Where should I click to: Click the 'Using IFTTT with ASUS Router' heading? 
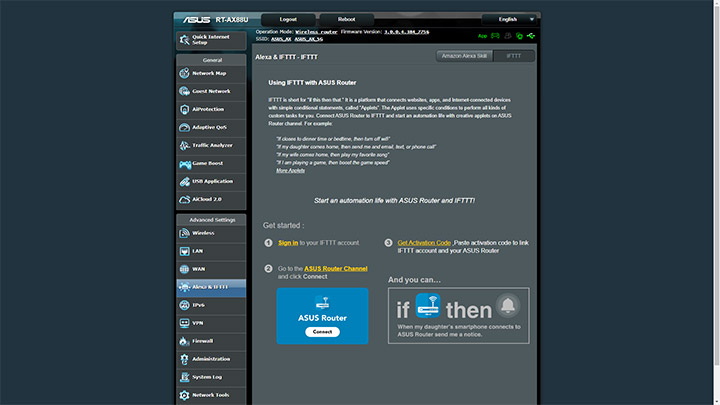coord(312,83)
